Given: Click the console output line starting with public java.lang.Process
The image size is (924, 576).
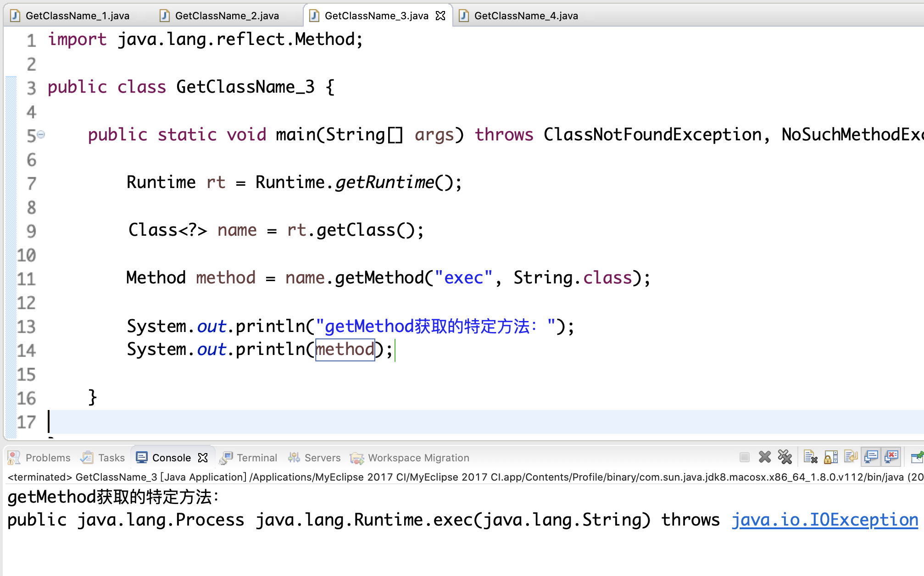Looking at the screenshot, I should (x=462, y=520).
